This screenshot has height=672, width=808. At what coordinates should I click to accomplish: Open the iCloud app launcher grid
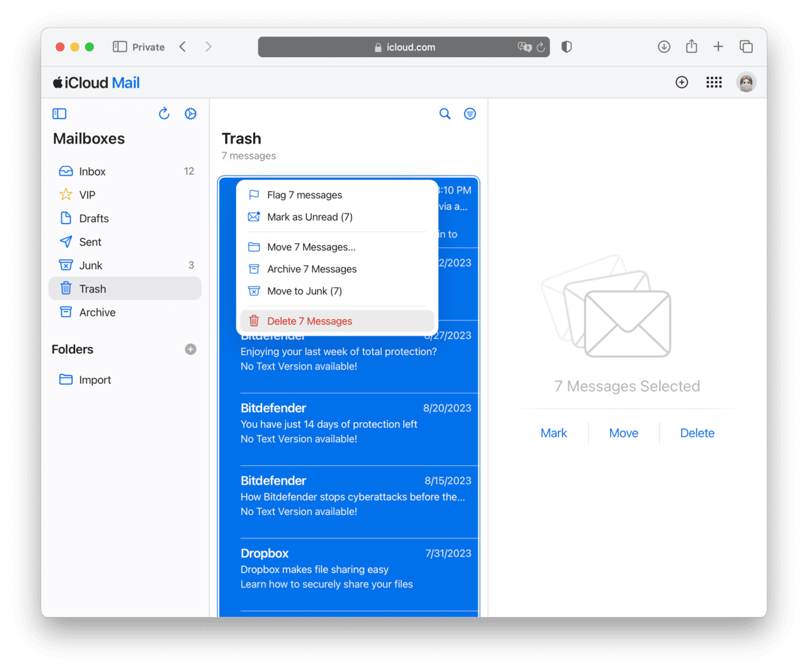point(714,82)
